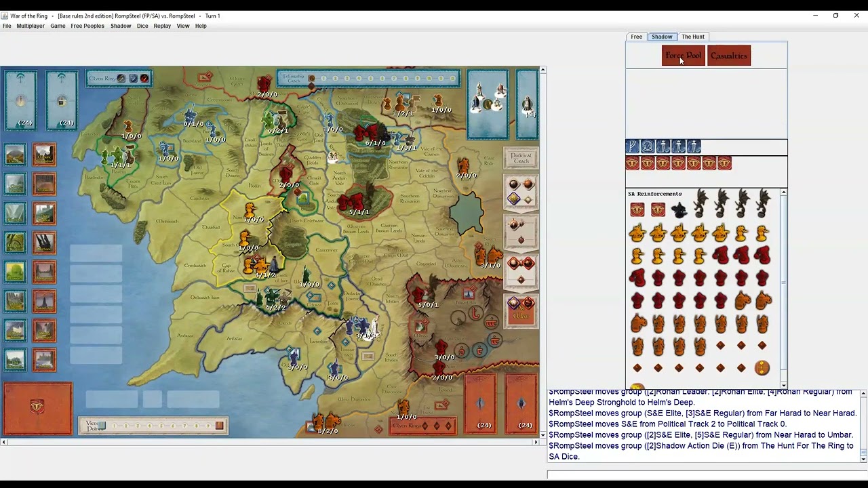Click the right red Shadow card deck
868x488 pixels.
521,403
